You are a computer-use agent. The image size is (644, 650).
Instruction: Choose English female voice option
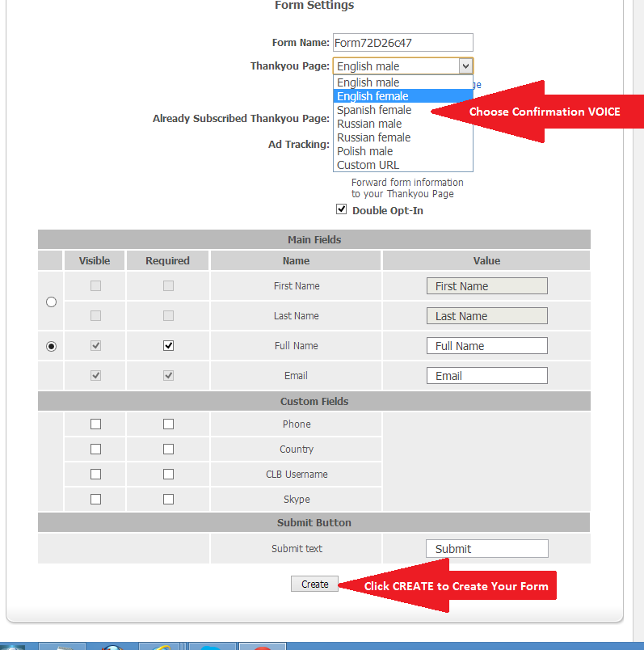pyautogui.click(x=373, y=96)
